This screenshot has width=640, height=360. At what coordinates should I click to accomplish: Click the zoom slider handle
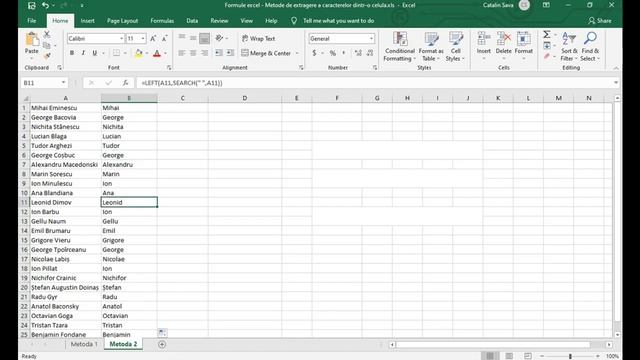pyautogui.click(x=570, y=356)
